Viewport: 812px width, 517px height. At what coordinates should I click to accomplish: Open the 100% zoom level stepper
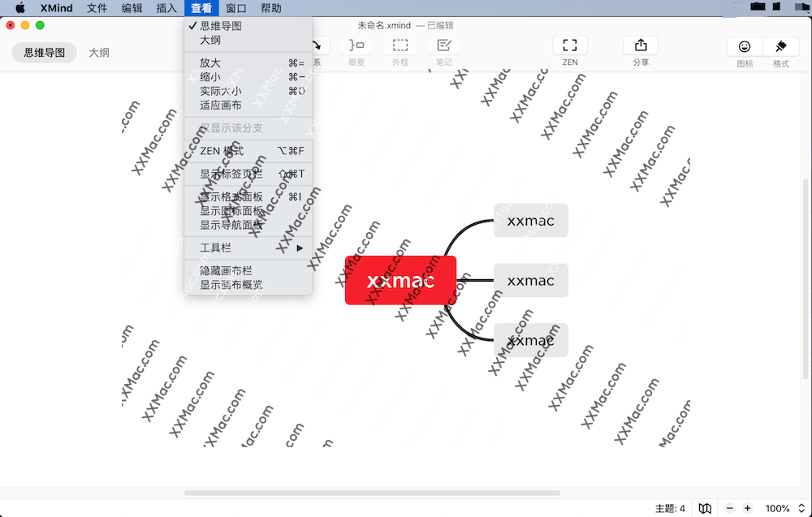click(801, 508)
